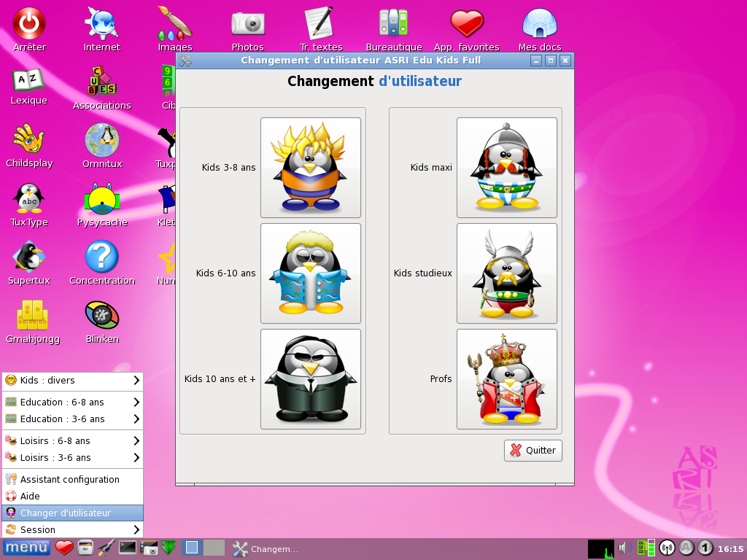Expand the Education : 3-6 ans submenu
The image size is (747, 560).
tap(72, 419)
